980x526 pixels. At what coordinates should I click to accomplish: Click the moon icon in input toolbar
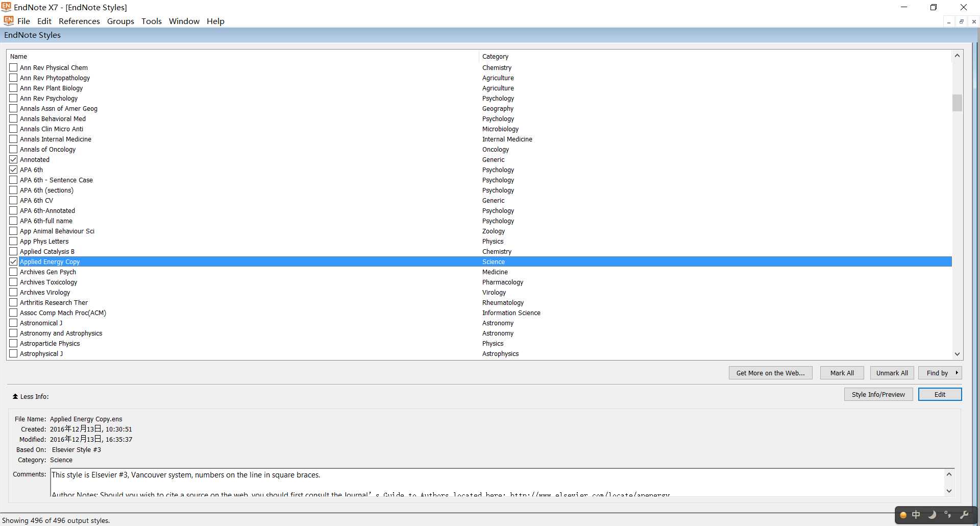(932, 515)
